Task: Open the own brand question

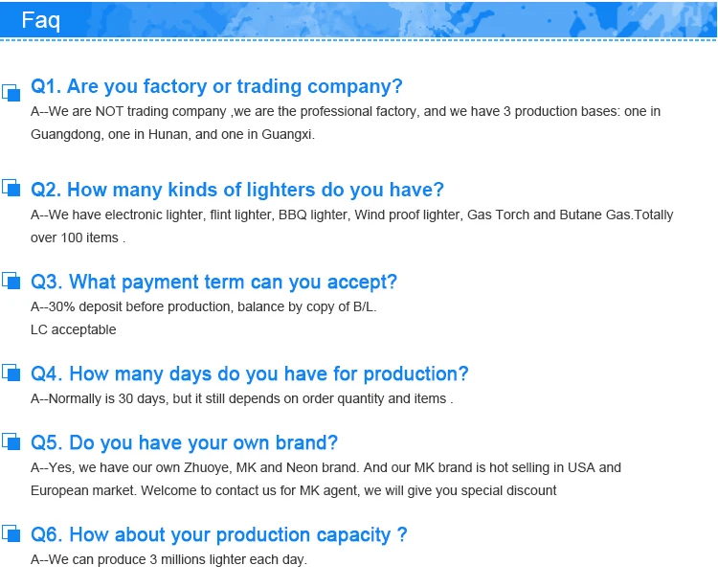Action: [x=185, y=442]
